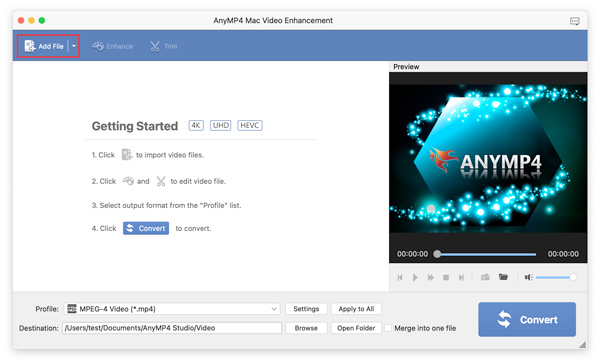Click Apply to All button
The height and width of the screenshot is (364, 600).
(356, 309)
